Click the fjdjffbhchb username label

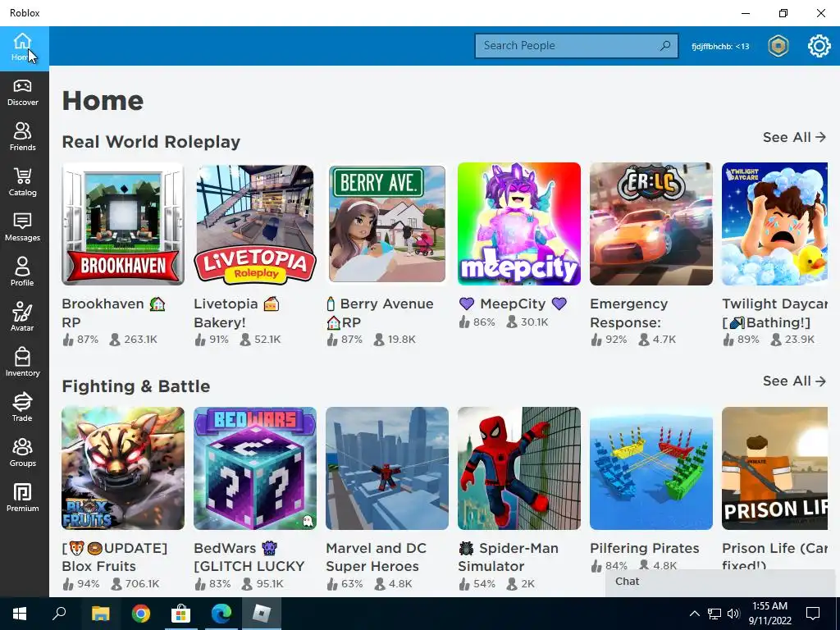tap(720, 47)
